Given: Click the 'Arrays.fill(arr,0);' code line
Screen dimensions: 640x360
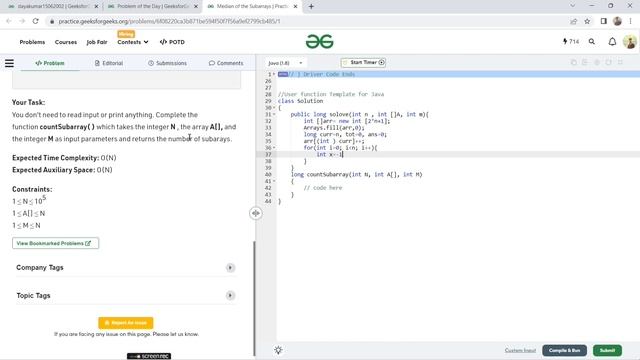Looking at the screenshot, I should 333,128.
